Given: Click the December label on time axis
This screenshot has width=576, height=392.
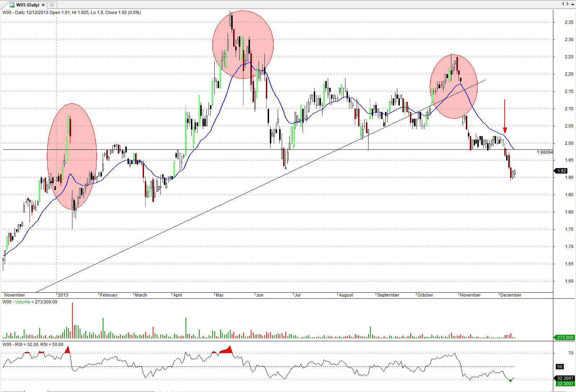Looking at the screenshot, I should click(510, 295).
